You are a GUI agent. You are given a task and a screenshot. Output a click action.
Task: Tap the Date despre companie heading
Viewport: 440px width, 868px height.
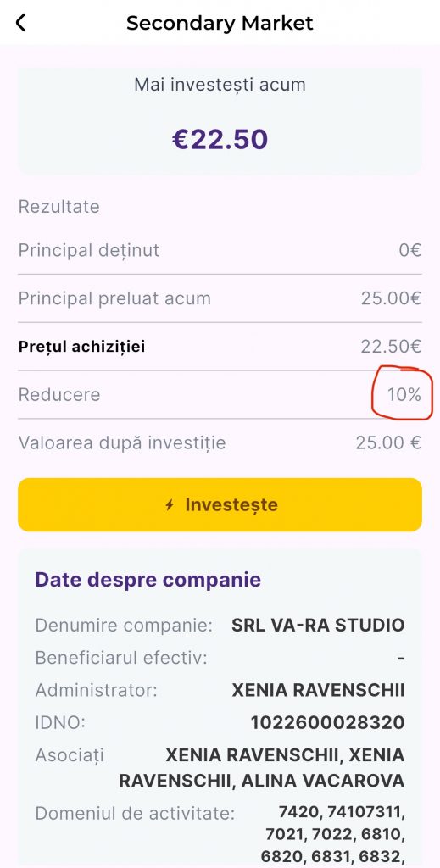pos(148,580)
